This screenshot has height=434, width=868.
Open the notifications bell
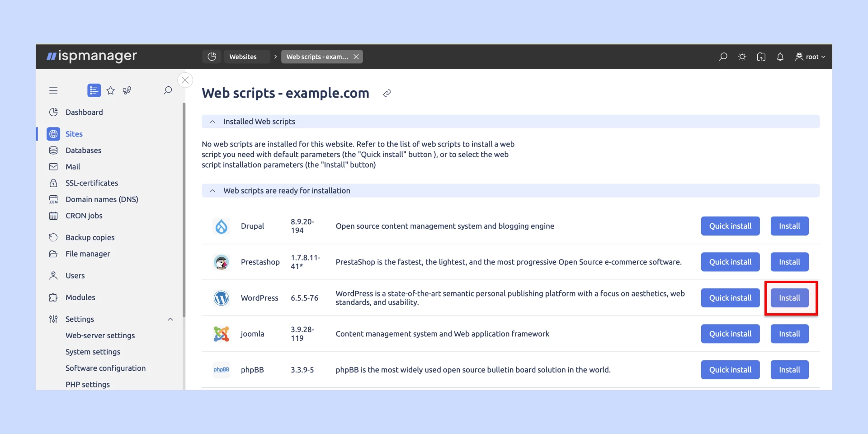tap(780, 57)
